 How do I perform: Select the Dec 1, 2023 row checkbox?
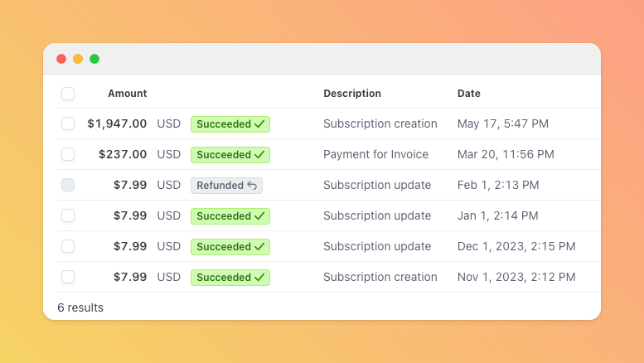tap(68, 246)
